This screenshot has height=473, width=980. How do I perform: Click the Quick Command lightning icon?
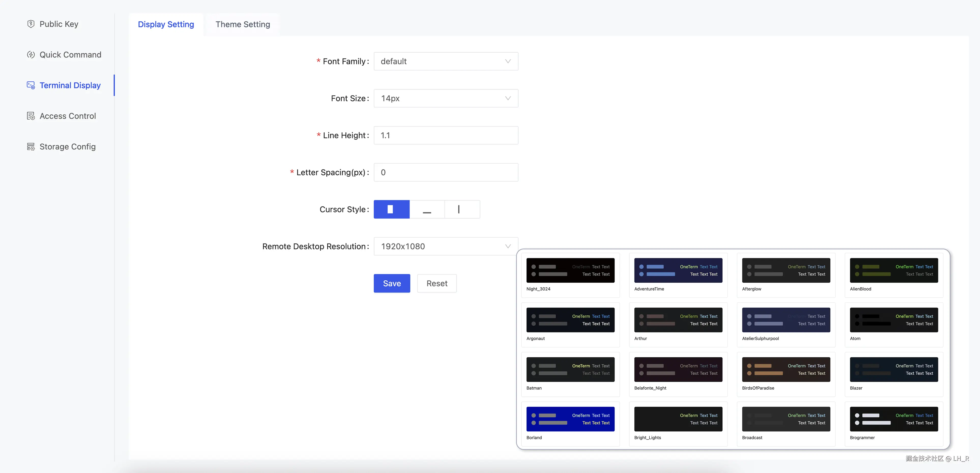point(31,55)
